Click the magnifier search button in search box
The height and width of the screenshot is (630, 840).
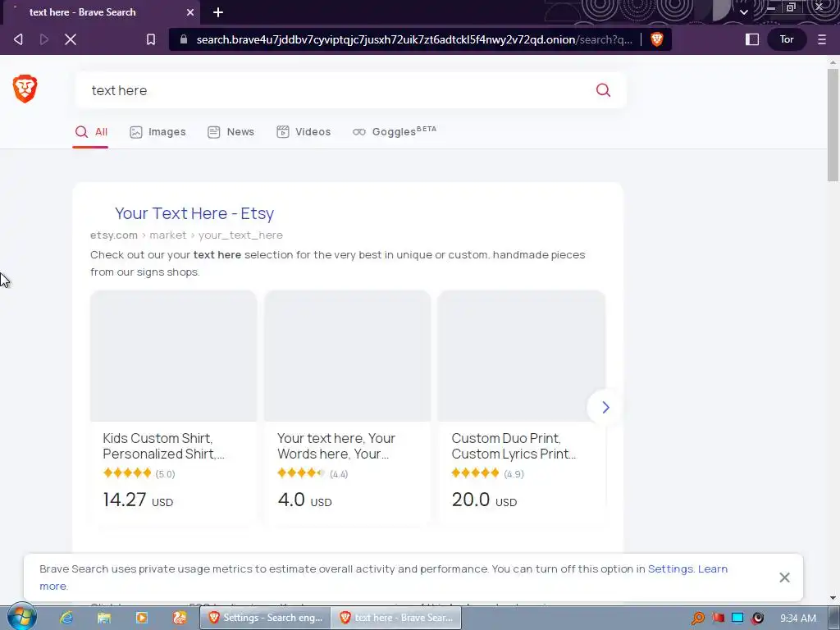click(603, 90)
